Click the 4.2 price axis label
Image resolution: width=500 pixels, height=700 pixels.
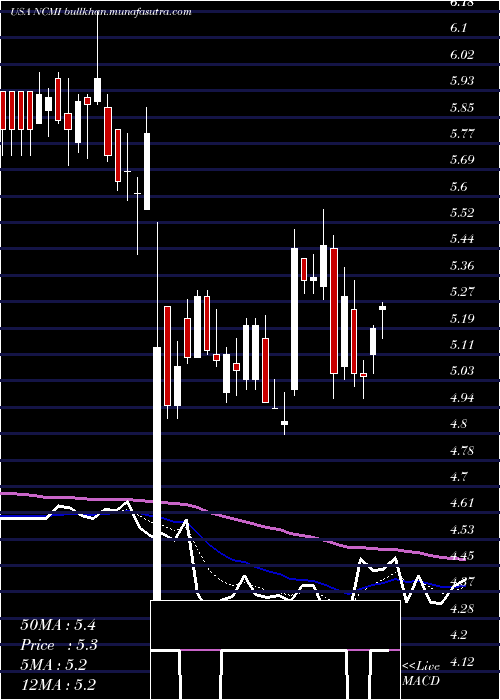tap(458, 635)
